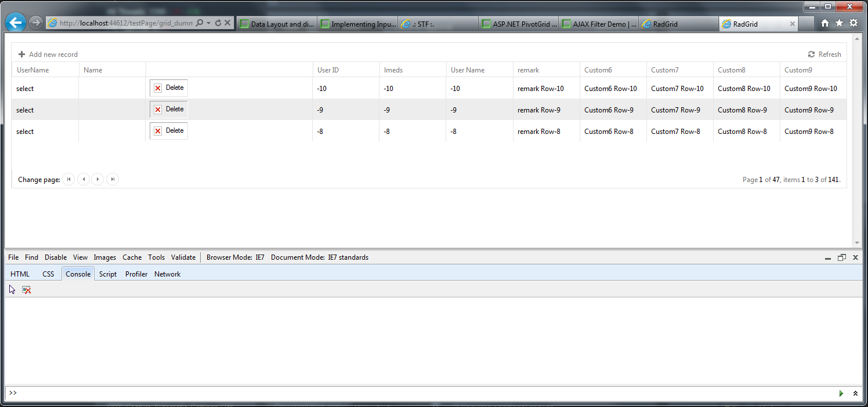
Task: Switch to the CSS developer tab
Action: (x=48, y=274)
